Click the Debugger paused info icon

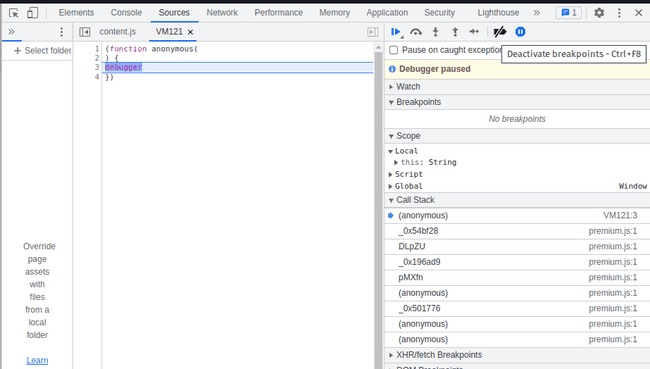pos(392,69)
